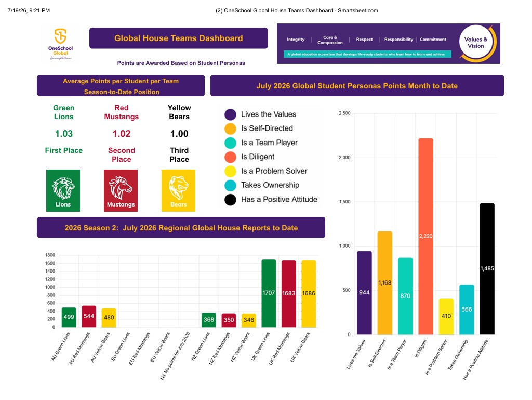Click the NZ Red Mustangs bar 350
Screen dimensions: 532x400
pos(229,320)
